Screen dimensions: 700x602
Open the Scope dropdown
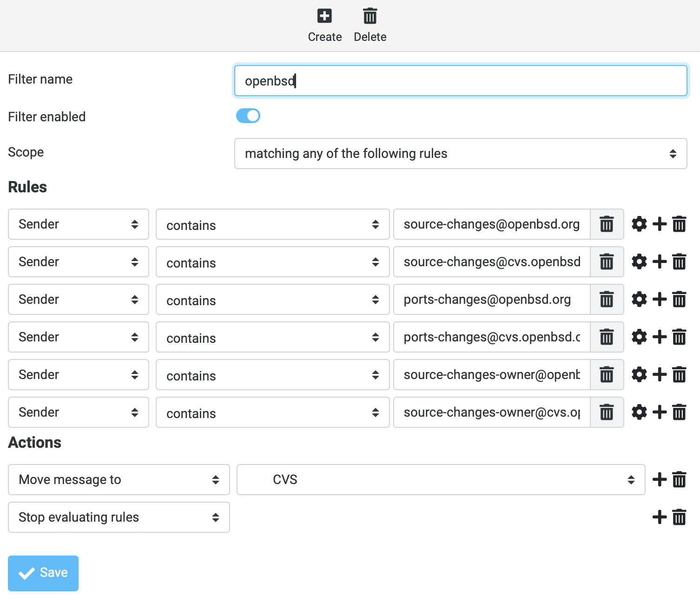tap(461, 153)
